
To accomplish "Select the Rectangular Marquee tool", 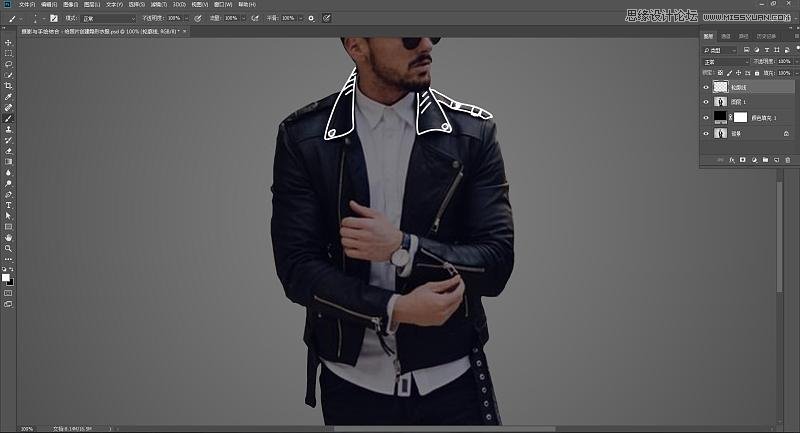I will [x=8, y=53].
